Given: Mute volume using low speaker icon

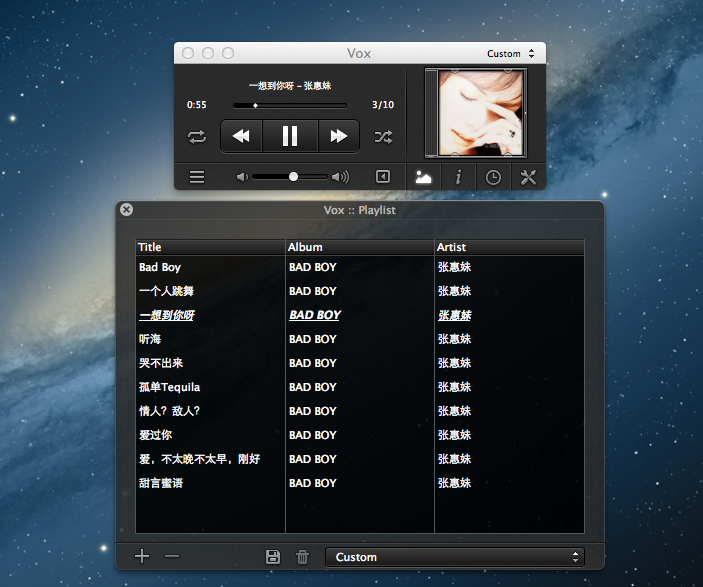Looking at the screenshot, I should 242,177.
